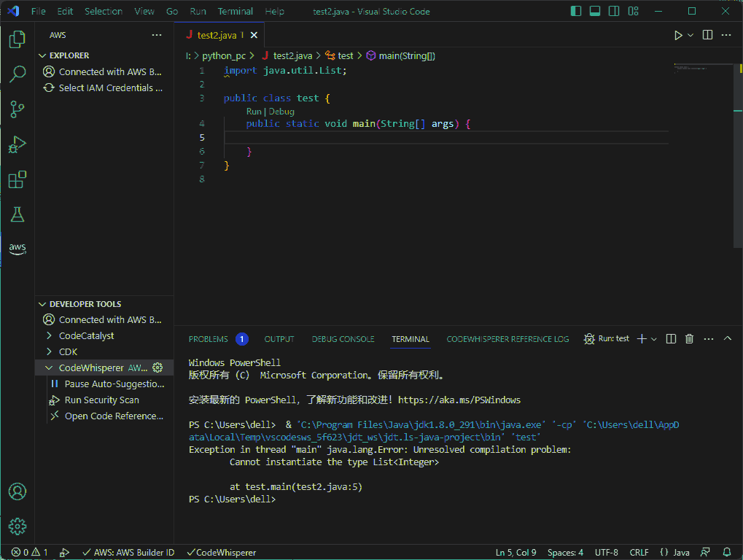Open Code Reference log item
Screen dimensions: 743x560
tap(114, 416)
